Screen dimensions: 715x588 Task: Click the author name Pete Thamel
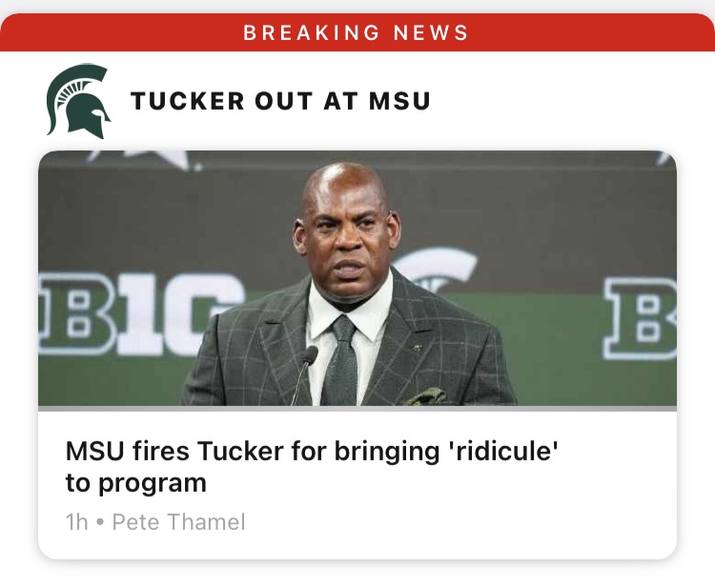point(178,522)
